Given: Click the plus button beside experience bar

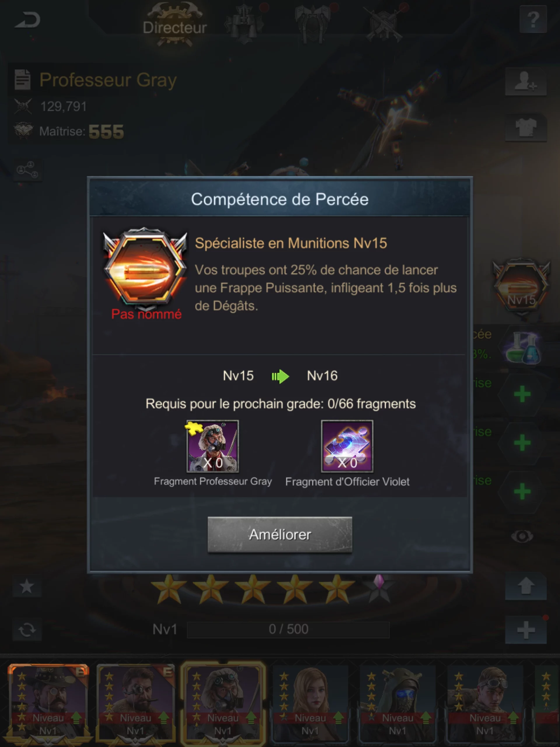Looking at the screenshot, I should pos(526,629).
